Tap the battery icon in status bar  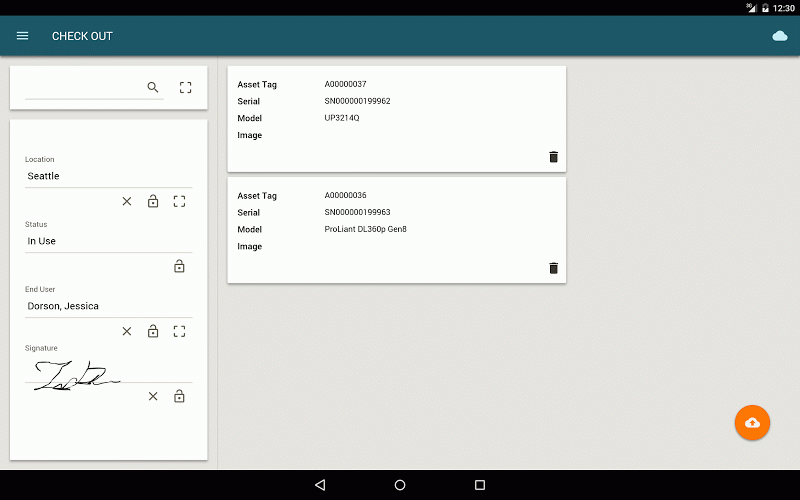765,8
